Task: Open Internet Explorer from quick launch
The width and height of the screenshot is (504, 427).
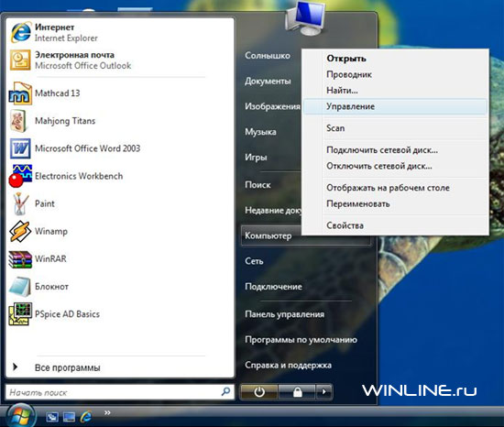Action: coord(86,417)
